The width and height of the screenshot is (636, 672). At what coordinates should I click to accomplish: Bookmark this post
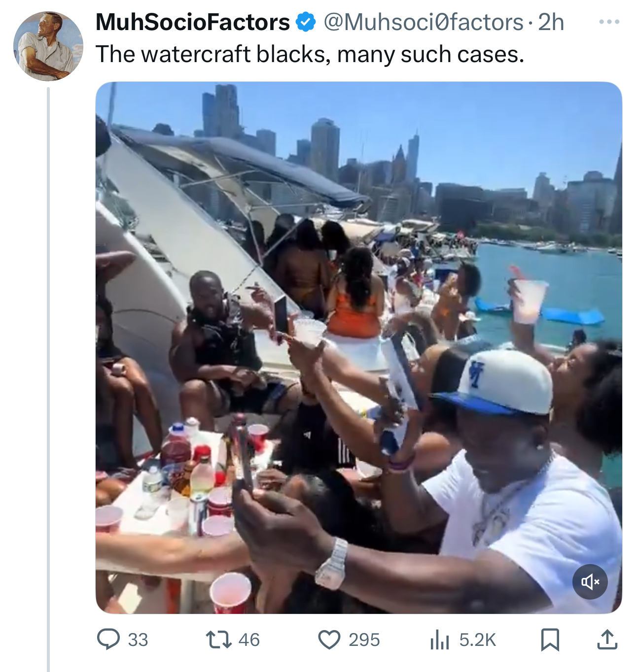click(550, 639)
